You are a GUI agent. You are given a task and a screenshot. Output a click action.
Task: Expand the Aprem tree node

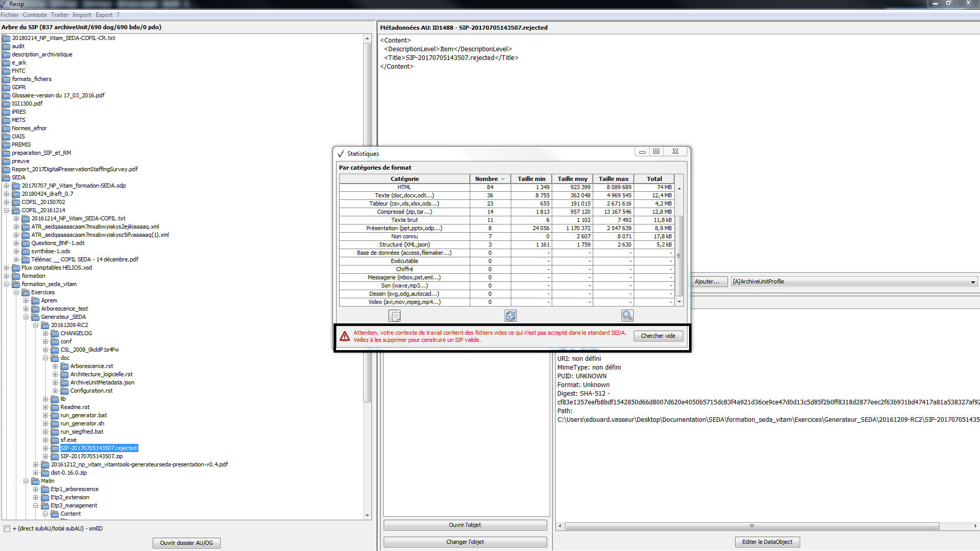coord(26,301)
